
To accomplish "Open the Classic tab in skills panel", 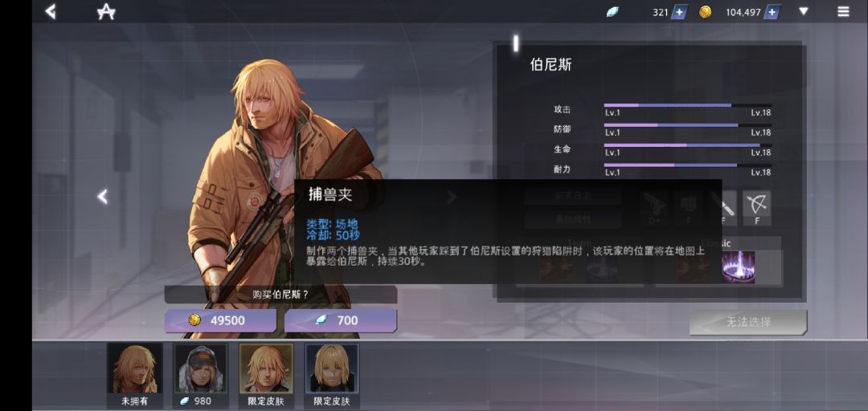I will [718, 243].
